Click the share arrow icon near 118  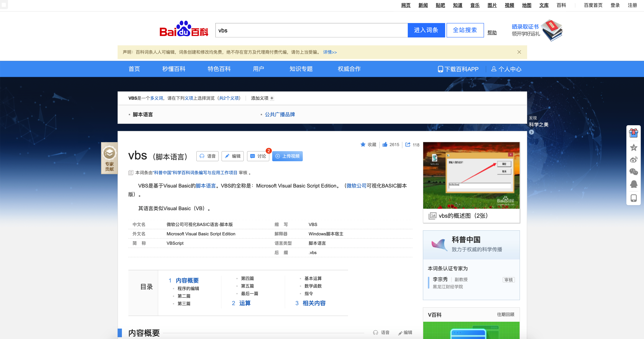(408, 144)
